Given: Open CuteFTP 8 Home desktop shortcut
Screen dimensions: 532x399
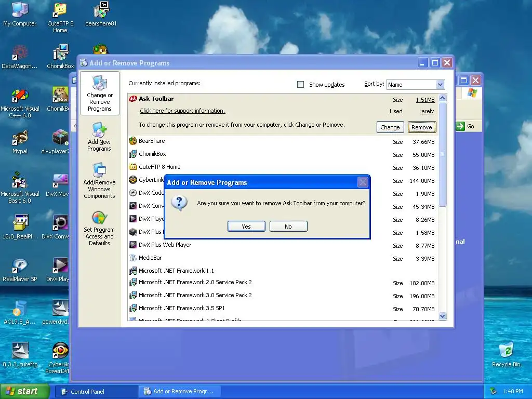Looking at the screenshot, I should pyautogui.click(x=60, y=17).
